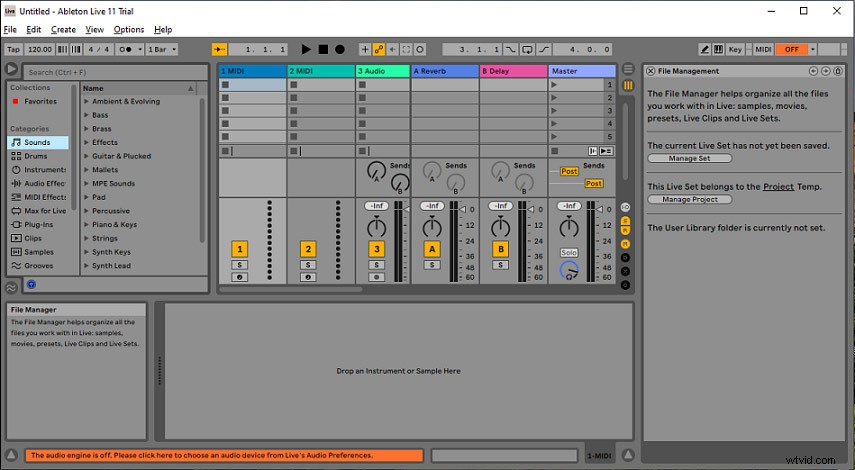The height and width of the screenshot is (470, 855).
Task: Toggle track 3 Audio activator button
Action: [377, 249]
